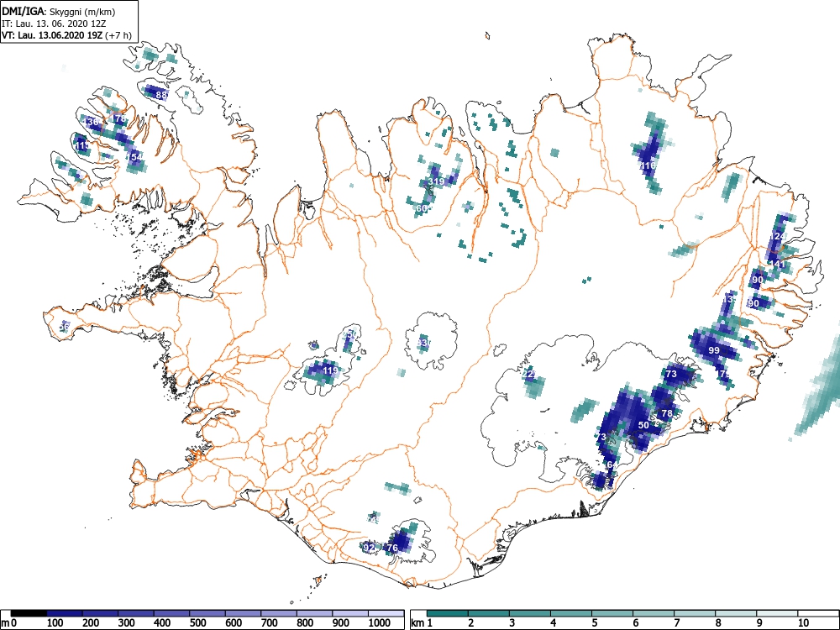The height and width of the screenshot is (630, 840).
Task: Click the '60' value below the 319 label
Action: coord(423,208)
